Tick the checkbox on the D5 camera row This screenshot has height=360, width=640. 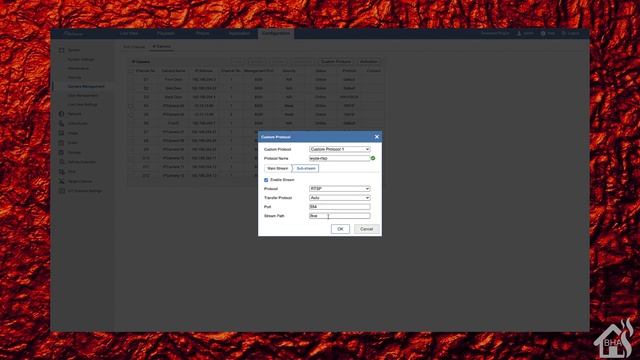click(131, 115)
